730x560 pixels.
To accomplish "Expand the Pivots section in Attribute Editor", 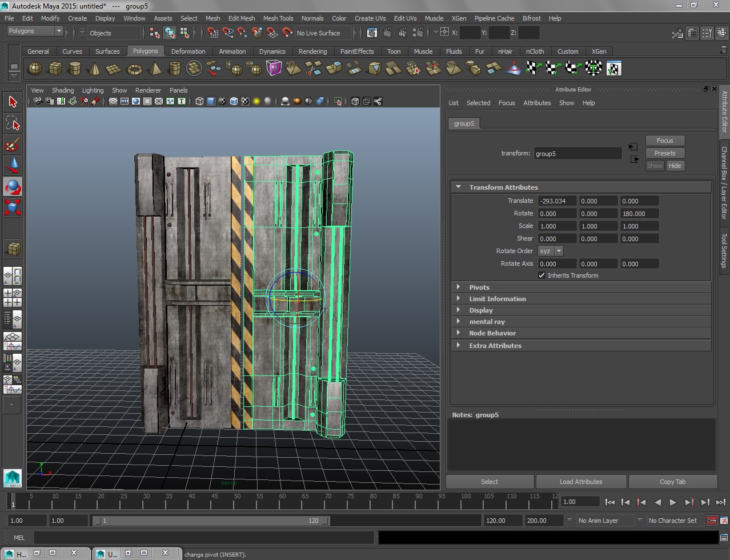I will click(480, 287).
